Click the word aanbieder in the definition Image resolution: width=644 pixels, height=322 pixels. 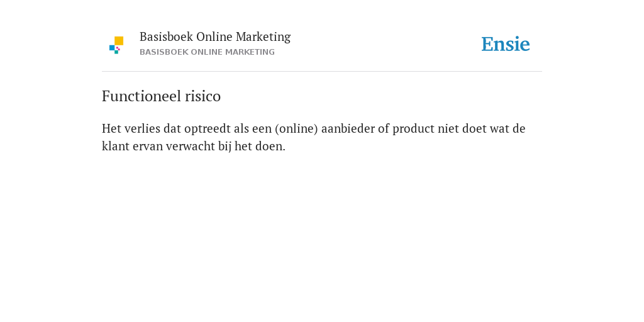coord(348,128)
